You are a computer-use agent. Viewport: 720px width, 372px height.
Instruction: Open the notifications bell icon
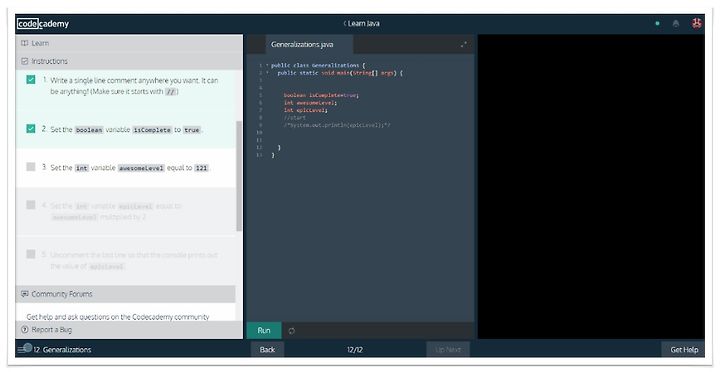coord(676,23)
